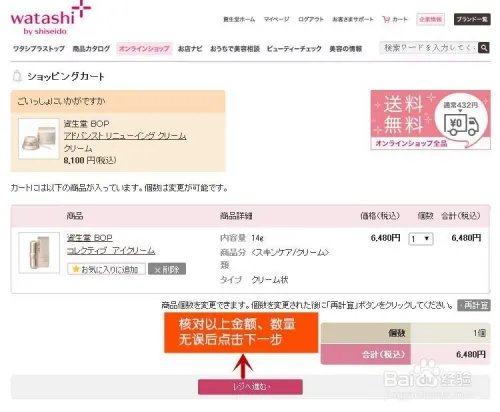Image resolution: width=500 pixels, height=412 pixels.
Task: Click the 企業情報 button
Action: coord(430,19)
